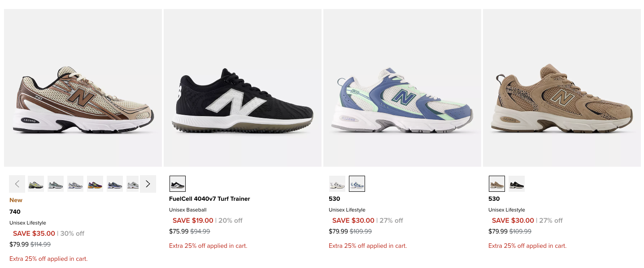Image resolution: width=644 pixels, height=268 pixels.
Task: Click the 530 title under tan sneaker
Action: pyautogui.click(x=494, y=199)
